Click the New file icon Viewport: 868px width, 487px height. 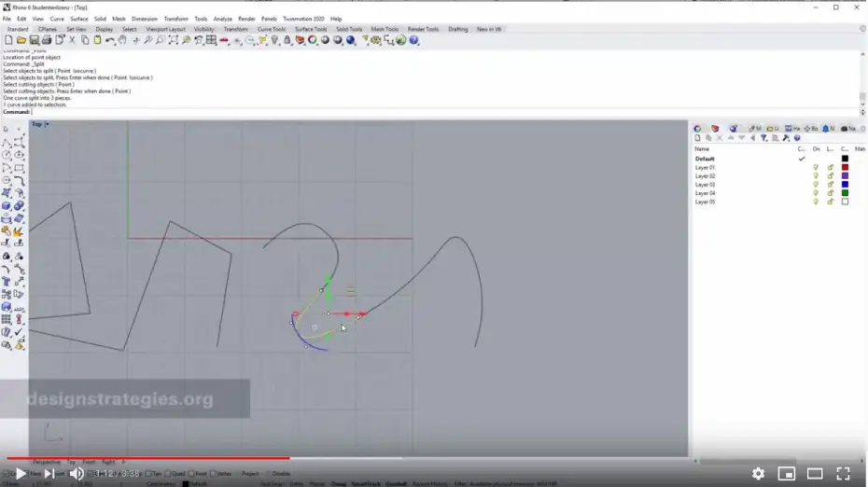coord(8,40)
